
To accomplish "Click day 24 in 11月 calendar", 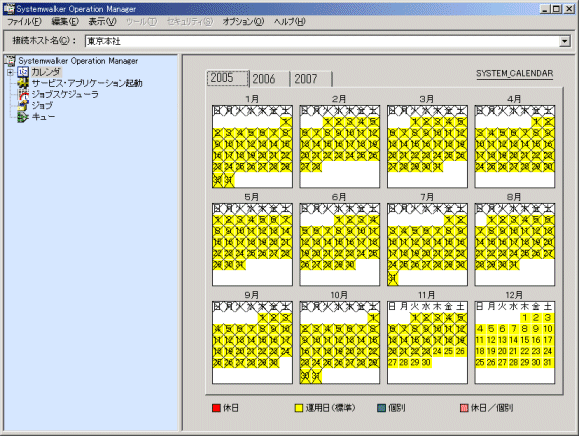I will [437, 351].
